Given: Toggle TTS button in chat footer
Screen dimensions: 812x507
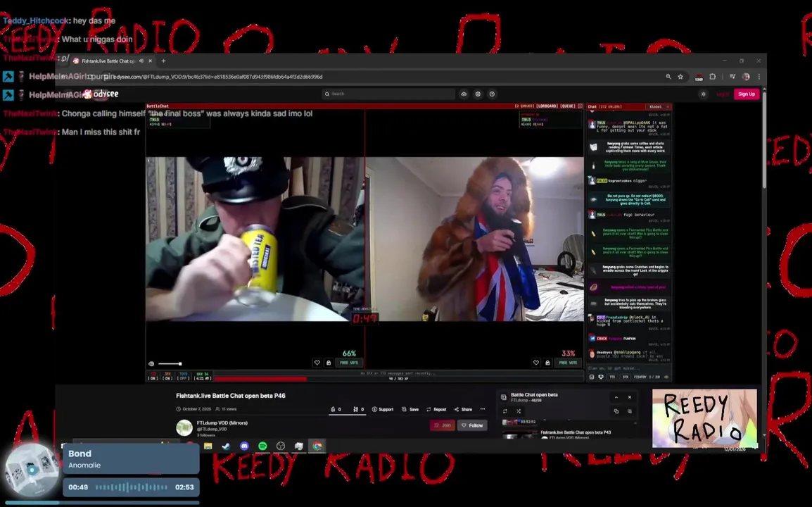Looking at the screenshot, I should coord(612,377).
